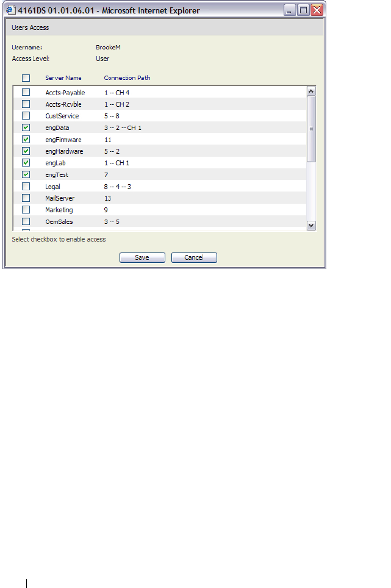Image resolution: width=391 pixels, height=588 pixels.
Task: Click the username value BrookeM
Action: pyautogui.click(x=109, y=47)
